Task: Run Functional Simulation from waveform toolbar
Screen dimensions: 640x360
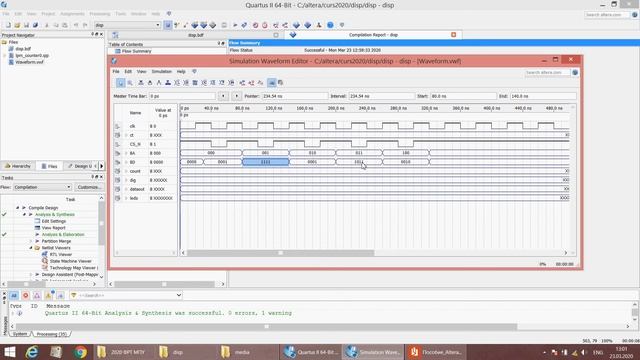Action: coord(242,83)
